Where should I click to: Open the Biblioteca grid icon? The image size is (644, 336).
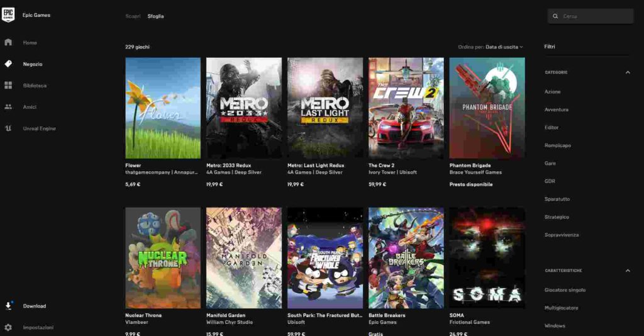pos(8,86)
